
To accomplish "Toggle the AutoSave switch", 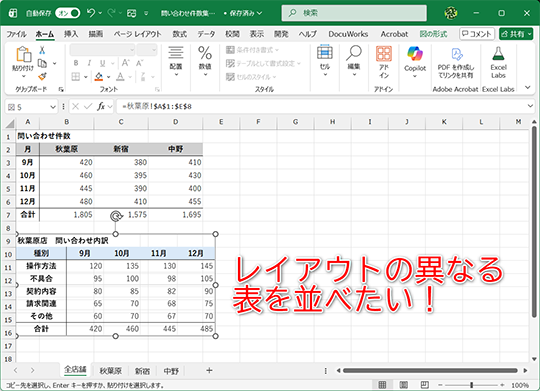I will pos(68,13).
